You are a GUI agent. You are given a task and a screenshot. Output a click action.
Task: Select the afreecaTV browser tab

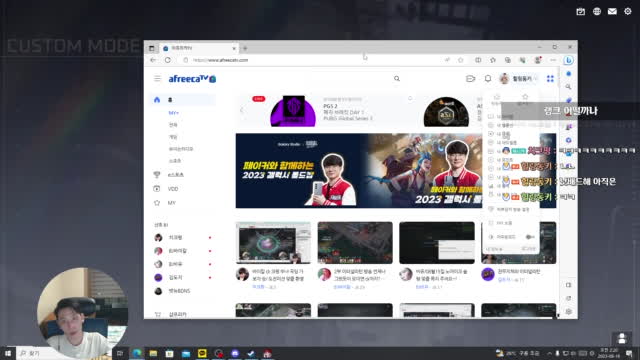click(x=199, y=48)
